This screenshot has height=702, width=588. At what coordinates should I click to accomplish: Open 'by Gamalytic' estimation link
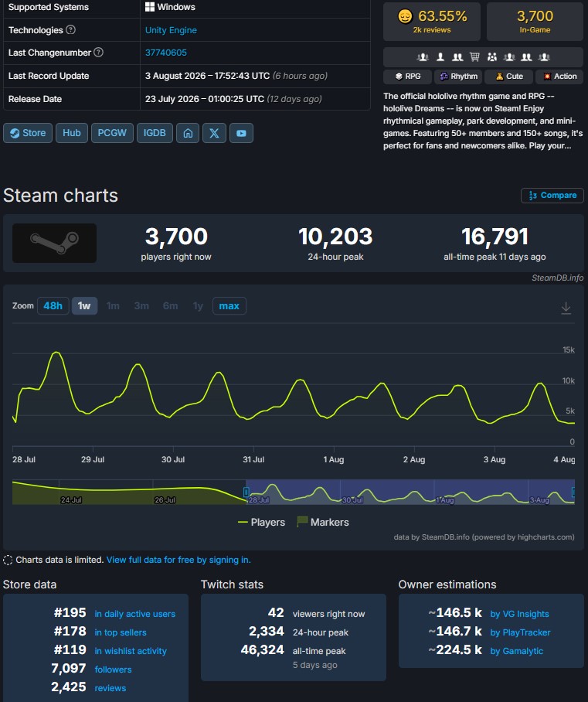point(517,651)
